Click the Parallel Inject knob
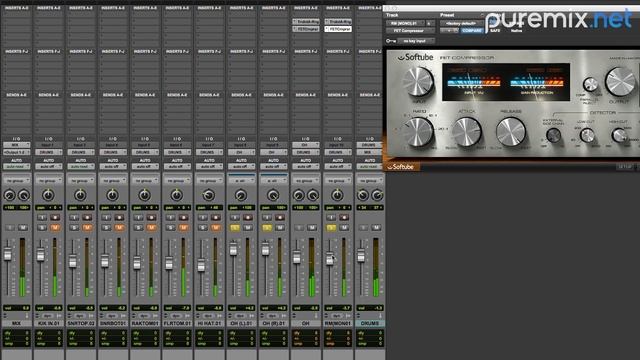The width and height of the screenshot is (640, 360). pyautogui.click(x=590, y=84)
